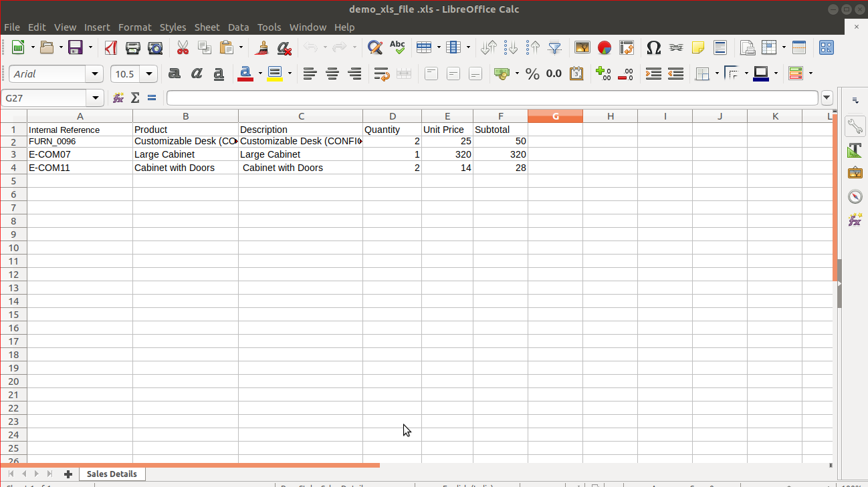Open highlighting color dropdown arrow
Viewport: 868px width, 487px height.
coord(290,73)
